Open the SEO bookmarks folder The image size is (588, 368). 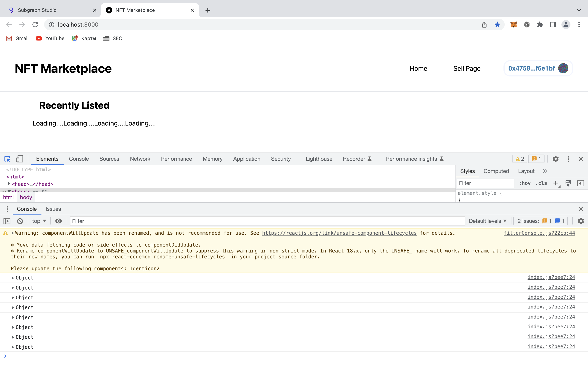[113, 38]
